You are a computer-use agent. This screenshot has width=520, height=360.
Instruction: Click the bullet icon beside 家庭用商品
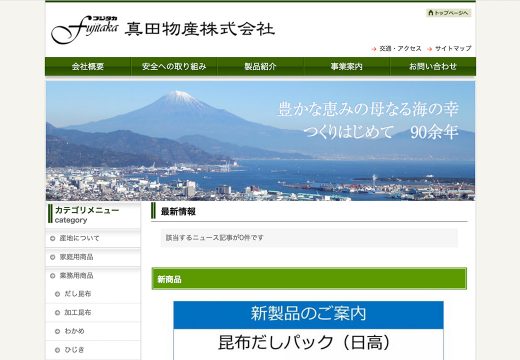click(52, 257)
